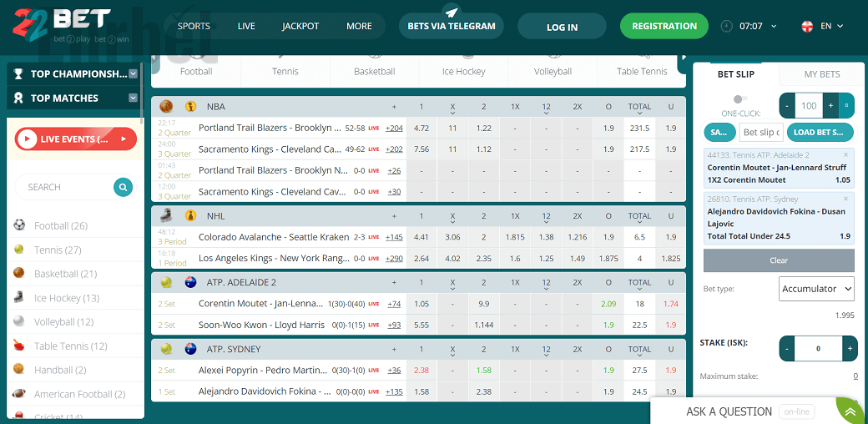
Task: Collapse panel using arrow beside Table Tennis tab
Action: coord(684,57)
